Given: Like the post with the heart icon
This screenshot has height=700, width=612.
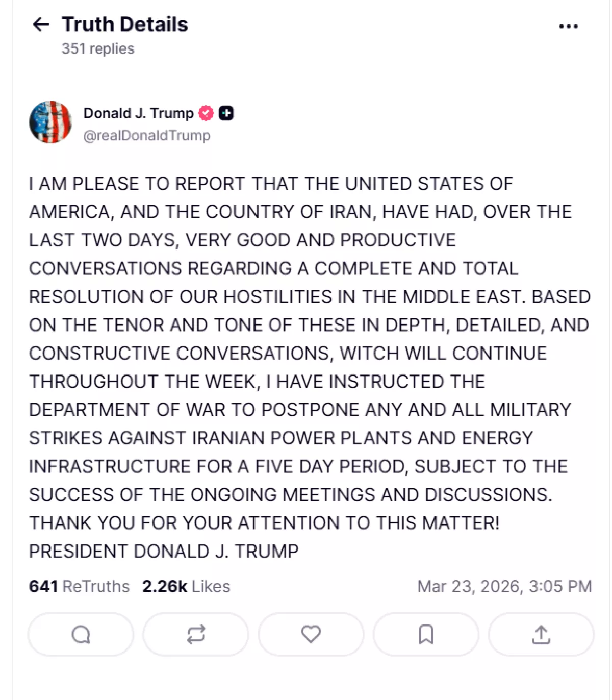Looking at the screenshot, I should 311,634.
